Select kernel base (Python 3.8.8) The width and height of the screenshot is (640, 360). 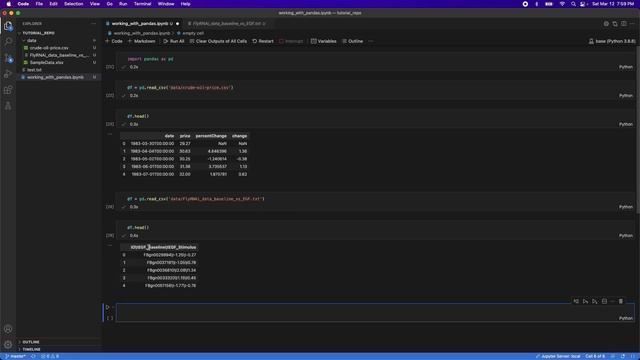tap(612, 41)
